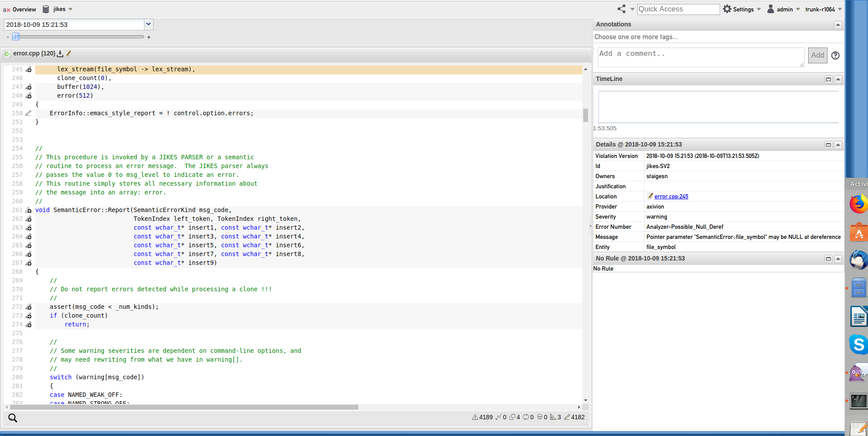868x436 pixels.
Task: Open the Settings menu
Action: (x=742, y=9)
